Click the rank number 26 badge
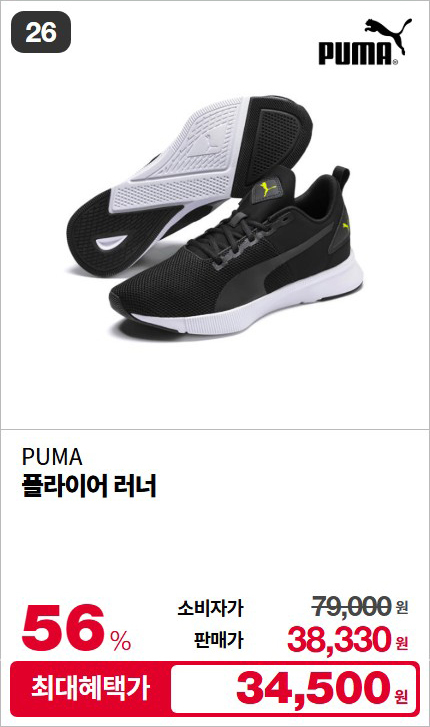Image resolution: width=430 pixels, height=727 pixels. [x=41, y=32]
